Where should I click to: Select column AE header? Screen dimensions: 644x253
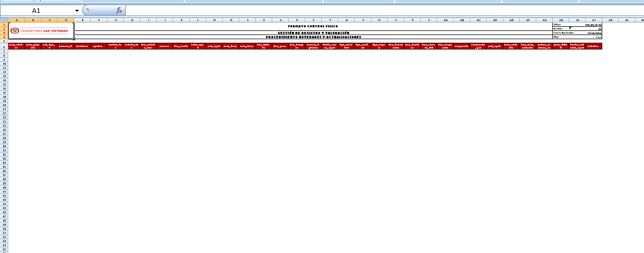pos(511,20)
